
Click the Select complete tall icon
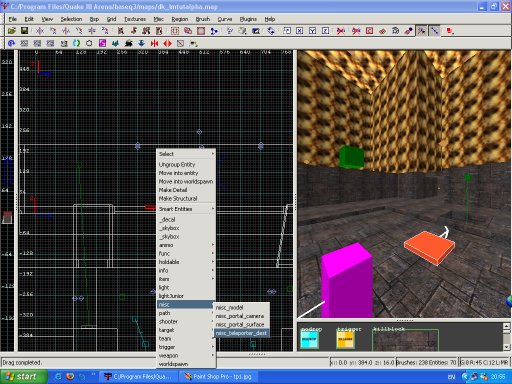point(121,31)
